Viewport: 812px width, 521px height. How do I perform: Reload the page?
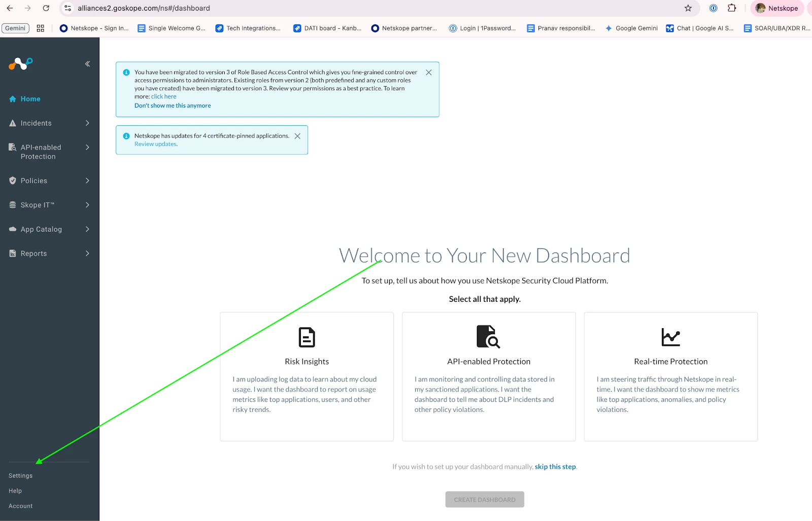click(x=46, y=8)
